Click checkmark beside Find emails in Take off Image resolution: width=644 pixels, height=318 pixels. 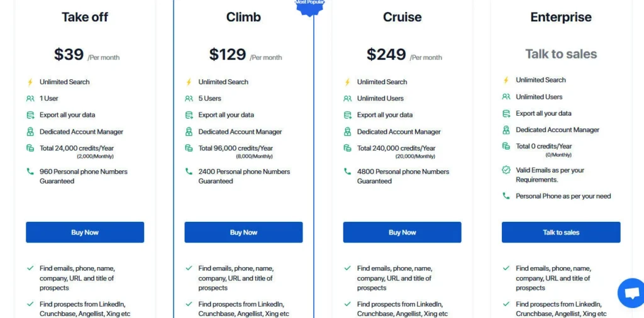coord(30,268)
